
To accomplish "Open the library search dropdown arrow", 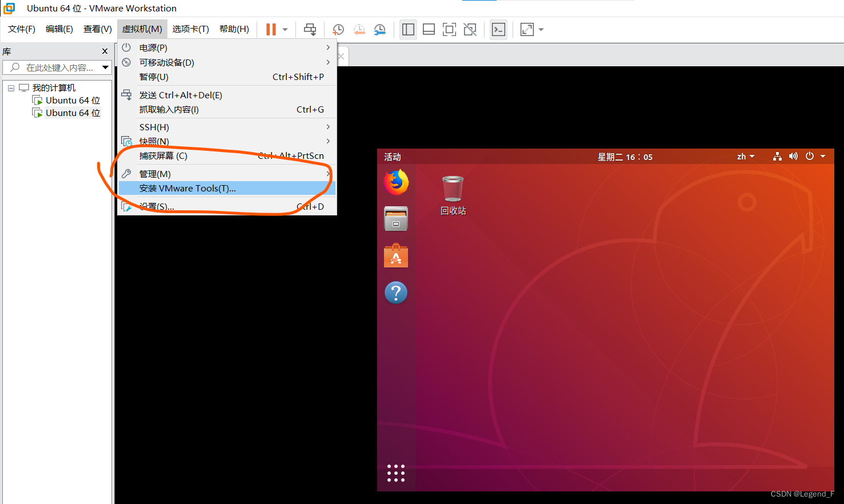I will tap(106, 67).
